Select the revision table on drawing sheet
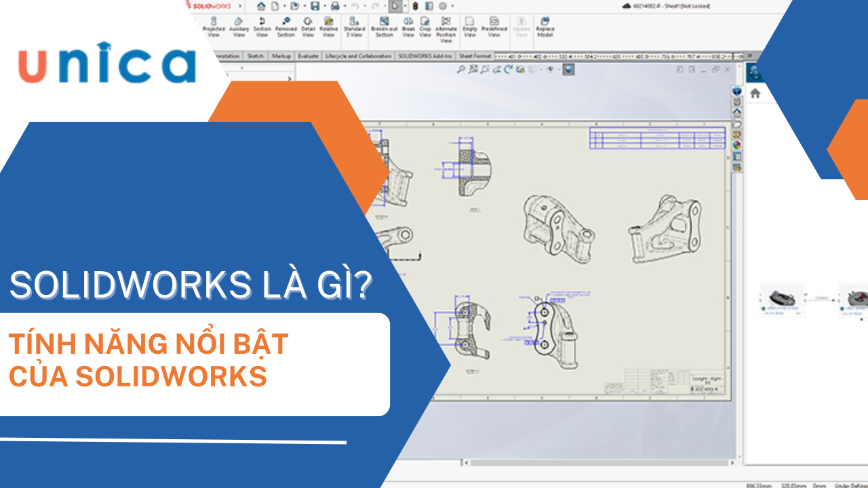 656,138
